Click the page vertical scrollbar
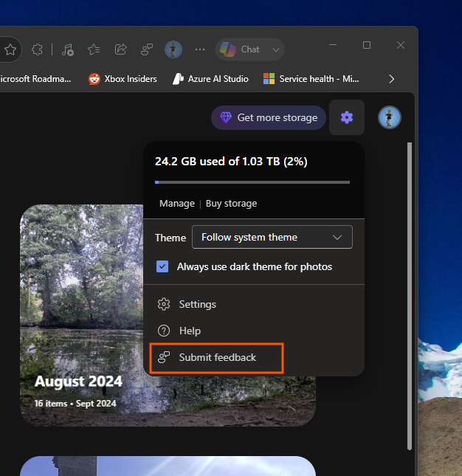The image size is (462, 476). click(x=409, y=296)
